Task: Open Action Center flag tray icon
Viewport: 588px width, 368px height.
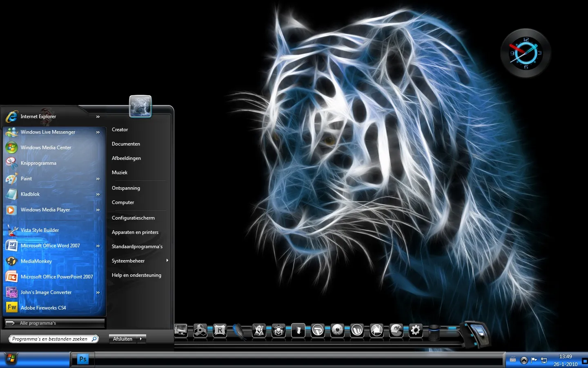Action: (534, 360)
